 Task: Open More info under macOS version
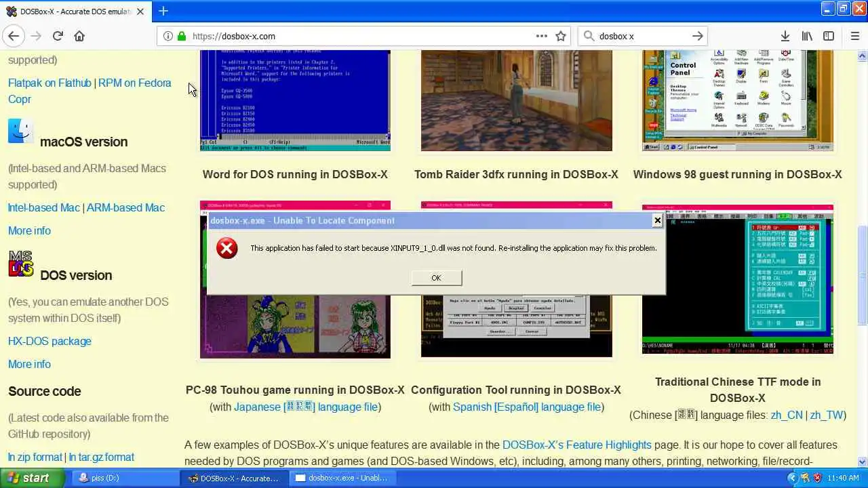pos(29,230)
